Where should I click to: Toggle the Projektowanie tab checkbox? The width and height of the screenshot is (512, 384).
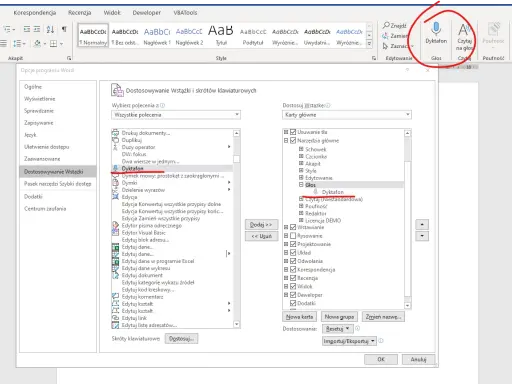point(293,244)
